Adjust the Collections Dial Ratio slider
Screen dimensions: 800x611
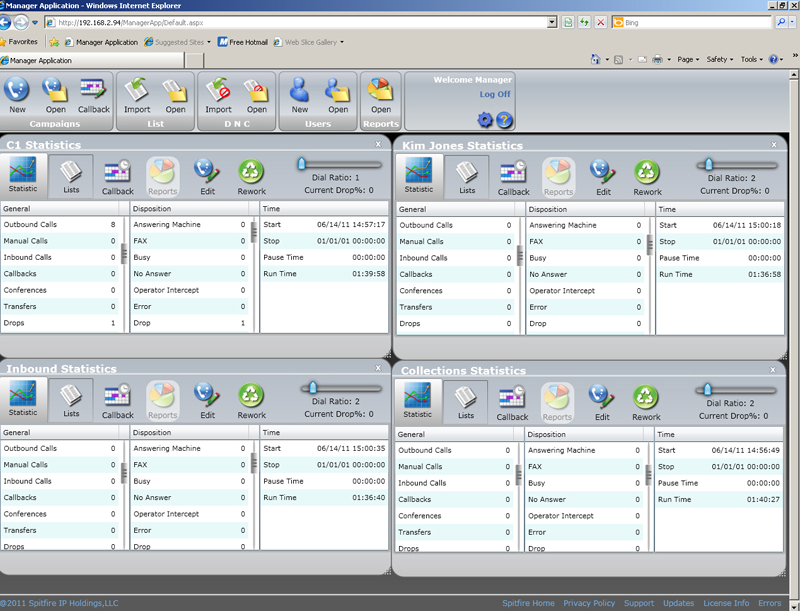tap(708, 390)
